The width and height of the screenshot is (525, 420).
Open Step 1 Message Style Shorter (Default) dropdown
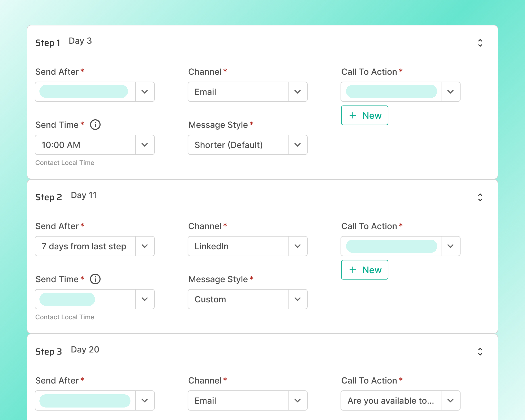tap(248, 145)
